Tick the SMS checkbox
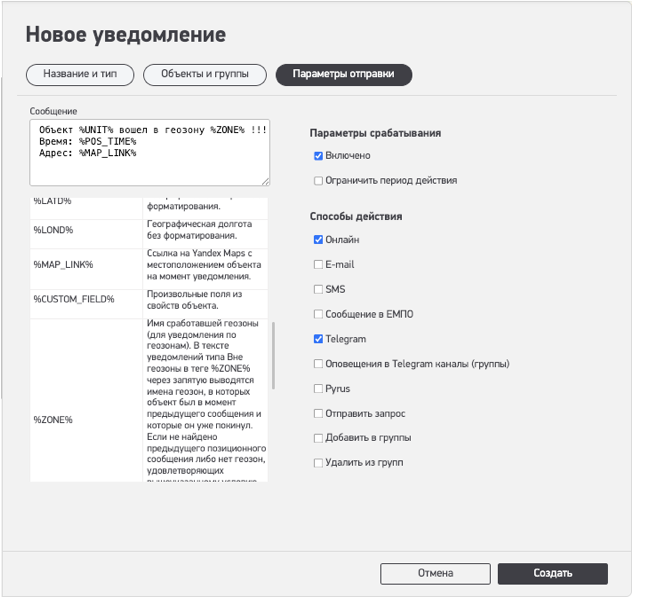646x597 pixels. point(318,289)
